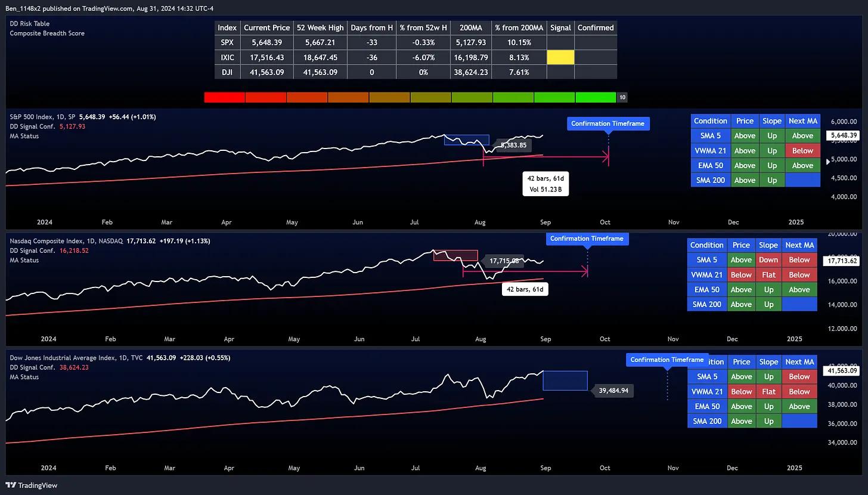Click the Nasdaq Composite Index chart title
This screenshot has height=495, width=868.
tap(66, 241)
